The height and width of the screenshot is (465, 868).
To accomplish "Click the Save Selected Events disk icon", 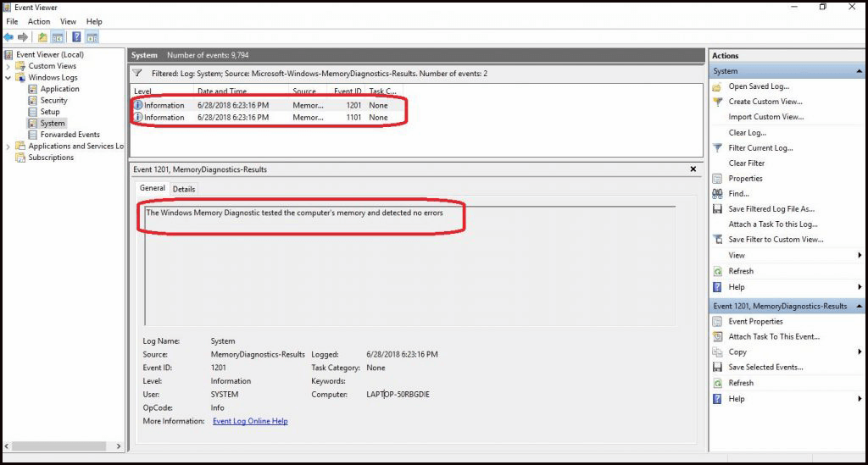I will click(x=717, y=367).
